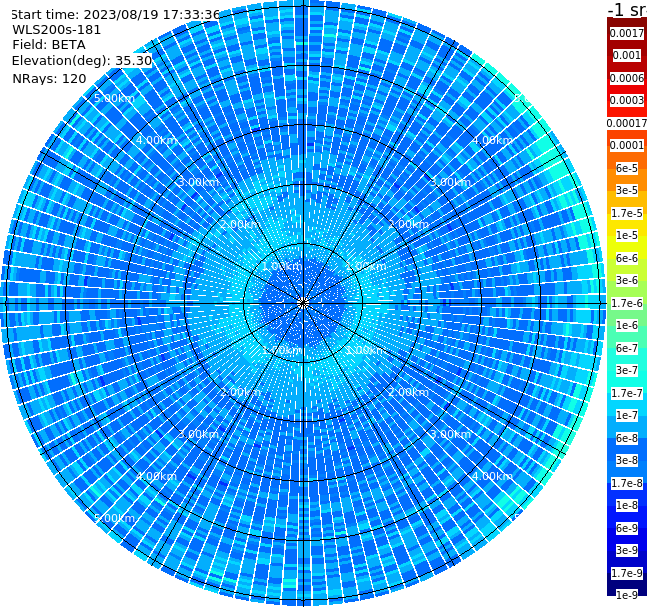Select the 3e-5 colorbar label
The image size is (647, 607).
(x=627, y=190)
